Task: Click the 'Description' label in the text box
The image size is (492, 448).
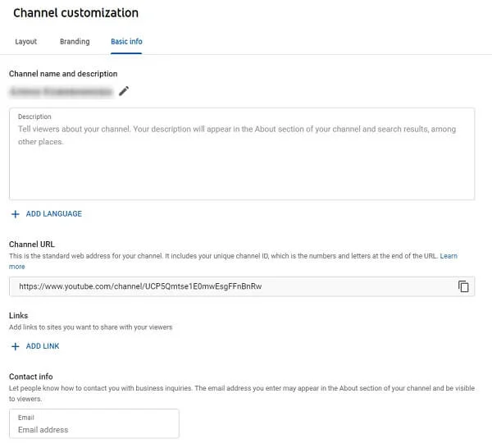Action: [x=34, y=117]
